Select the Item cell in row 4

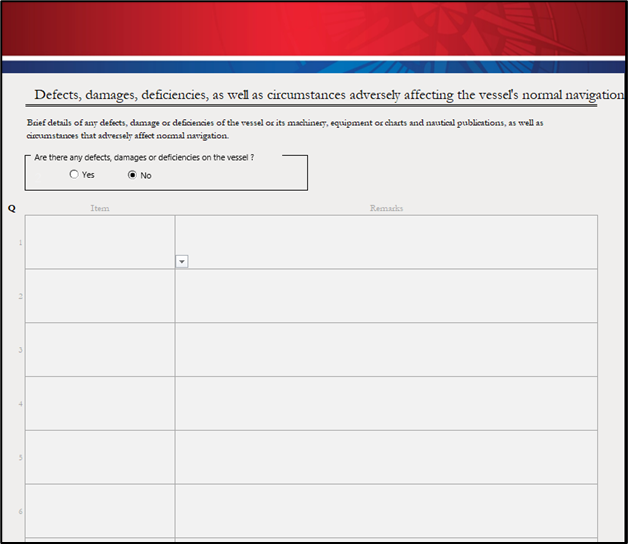tap(99, 404)
